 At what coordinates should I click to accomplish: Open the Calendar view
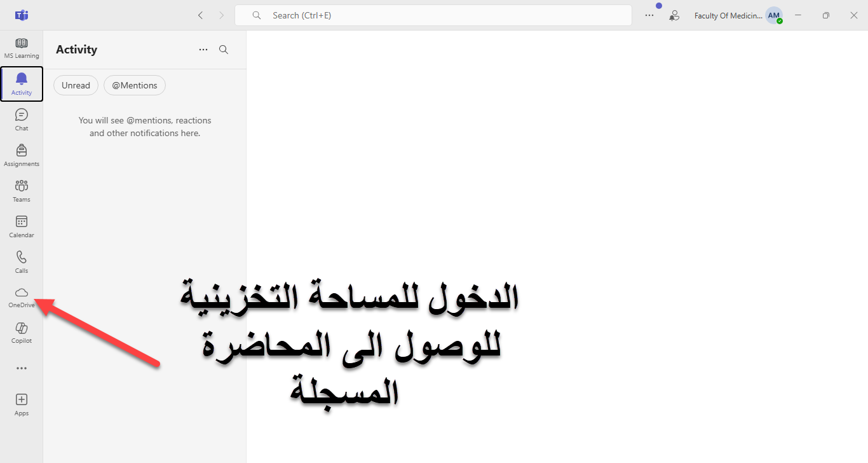pyautogui.click(x=22, y=226)
